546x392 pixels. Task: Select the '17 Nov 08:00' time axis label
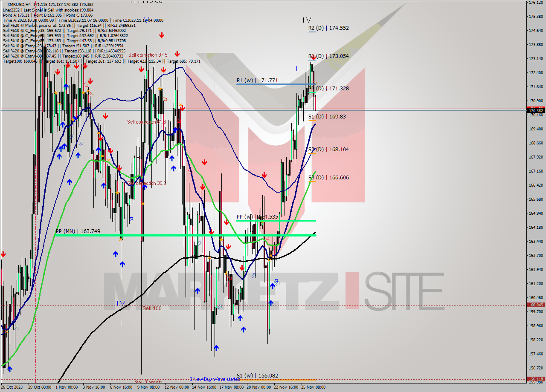pos(231,387)
